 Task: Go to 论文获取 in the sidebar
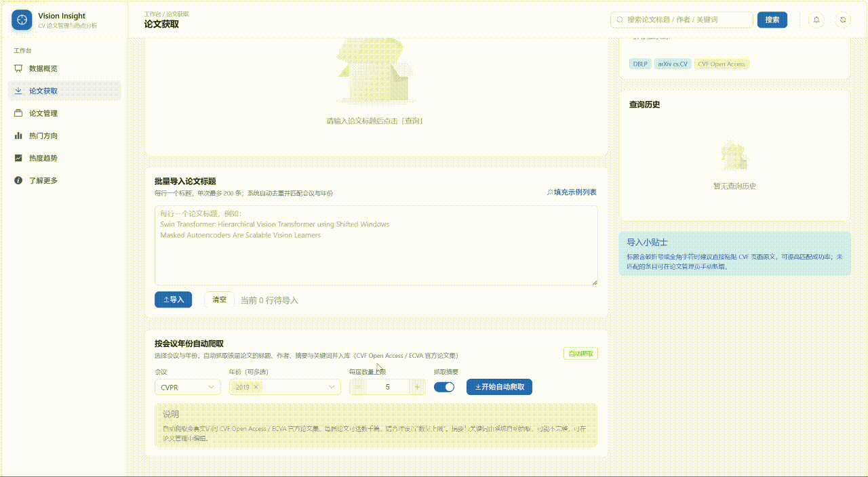[64, 91]
